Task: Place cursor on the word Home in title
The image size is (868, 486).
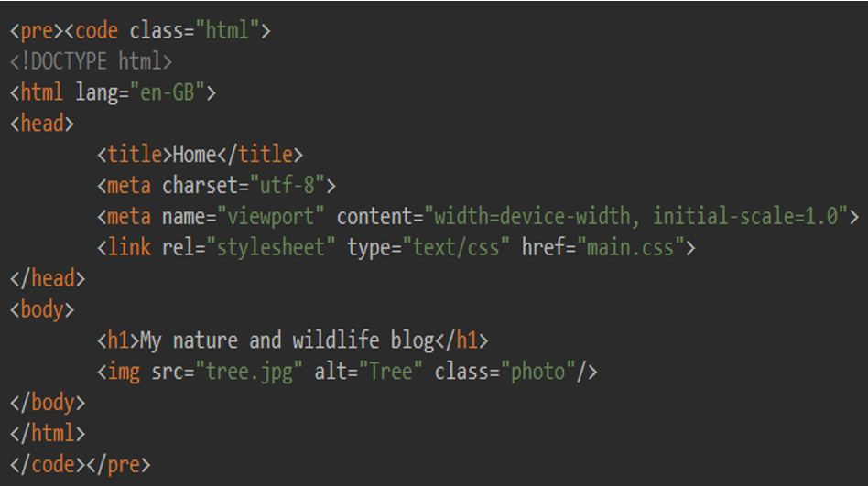Action: (194, 155)
